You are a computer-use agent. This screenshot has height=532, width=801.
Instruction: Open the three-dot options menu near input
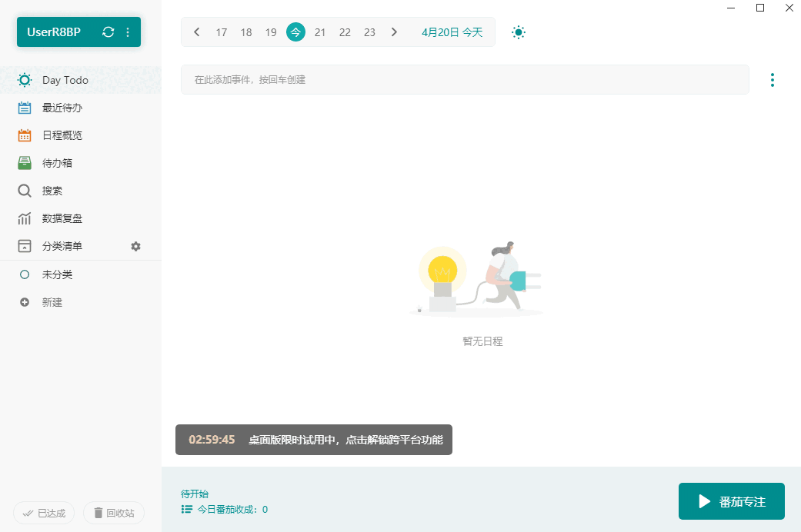pos(773,79)
